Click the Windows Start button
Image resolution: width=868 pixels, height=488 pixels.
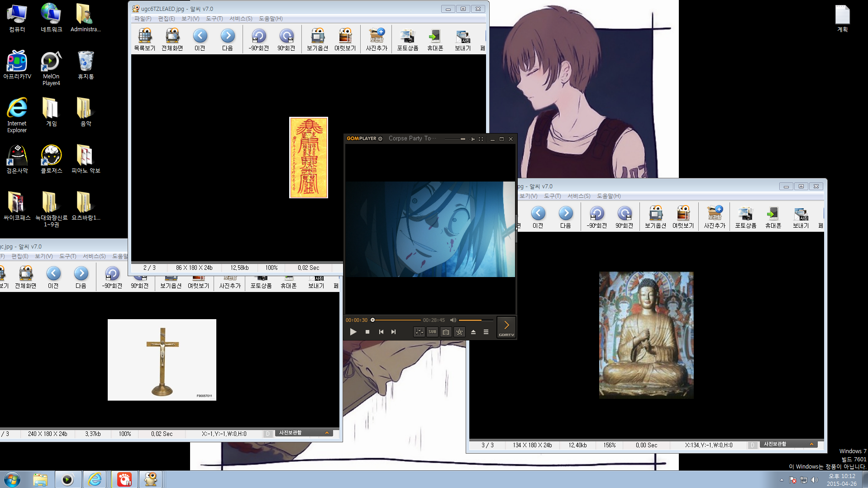pos(12,479)
